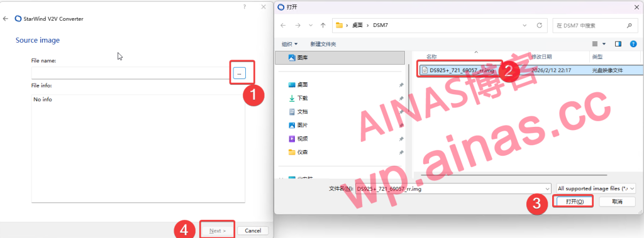
Task: Select 桌面 in quick access list
Action: click(x=303, y=85)
